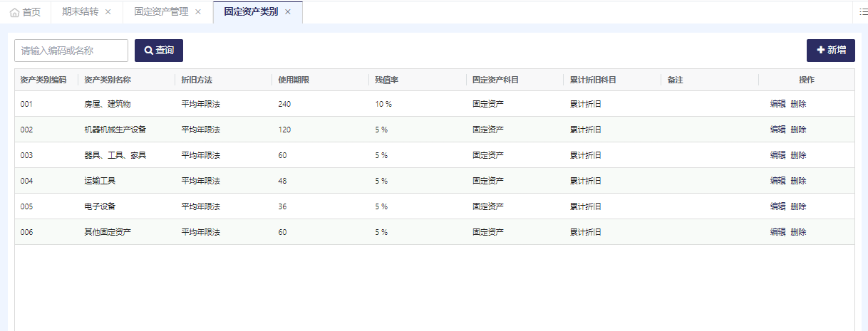Screen dimensions: 868x331
Task: Click the code cell 004
Action: click(x=26, y=181)
